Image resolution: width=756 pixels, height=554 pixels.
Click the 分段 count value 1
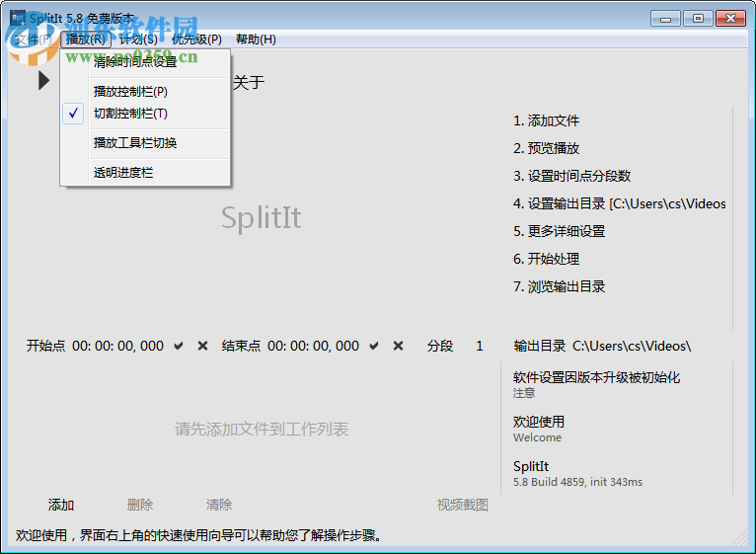480,346
